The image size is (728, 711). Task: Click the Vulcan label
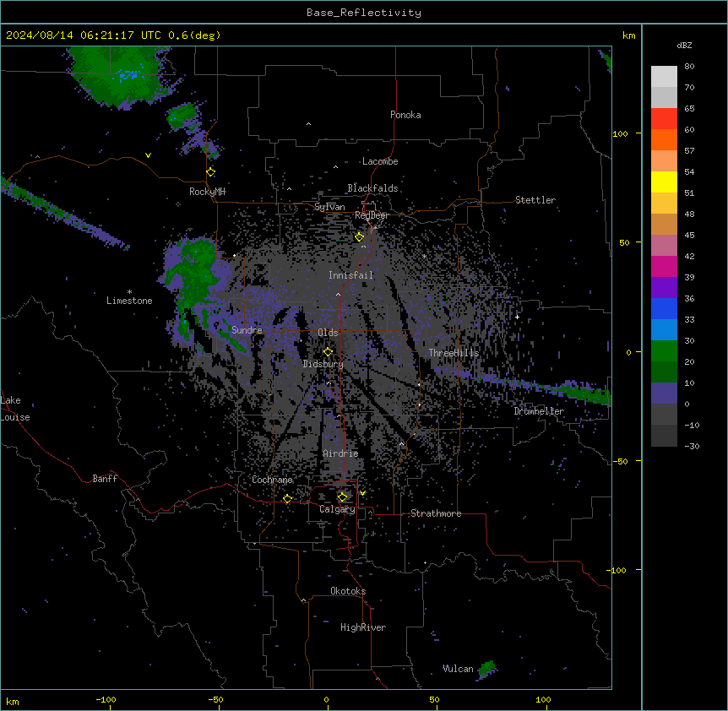coord(458,669)
